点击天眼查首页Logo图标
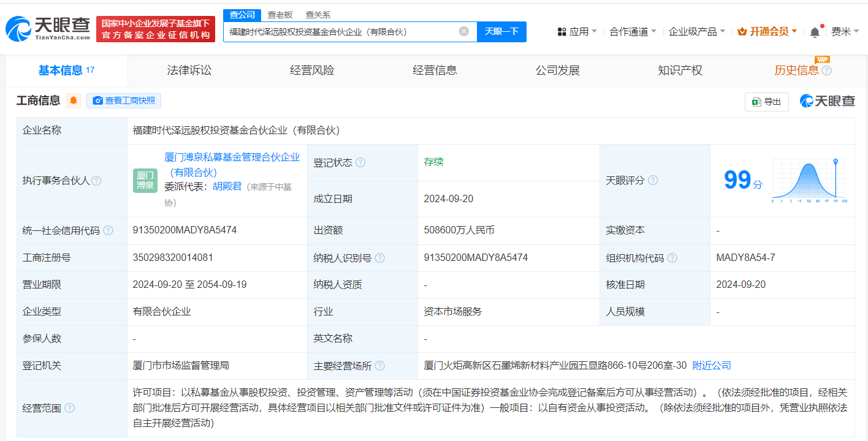The image size is (868, 441). point(20,26)
